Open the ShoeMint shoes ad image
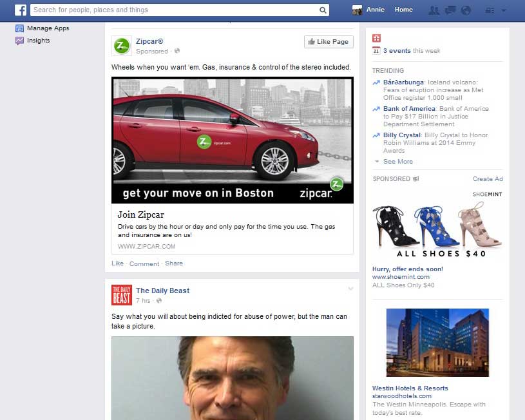 click(x=437, y=224)
